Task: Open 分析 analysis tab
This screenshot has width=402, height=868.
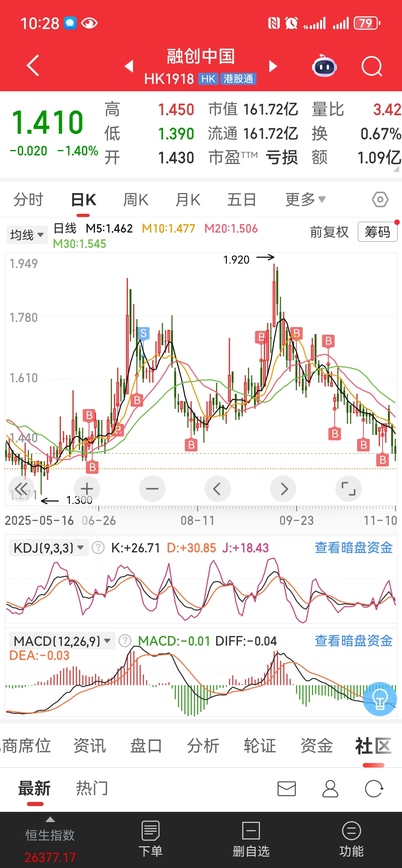Action: (x=203, y=745)
